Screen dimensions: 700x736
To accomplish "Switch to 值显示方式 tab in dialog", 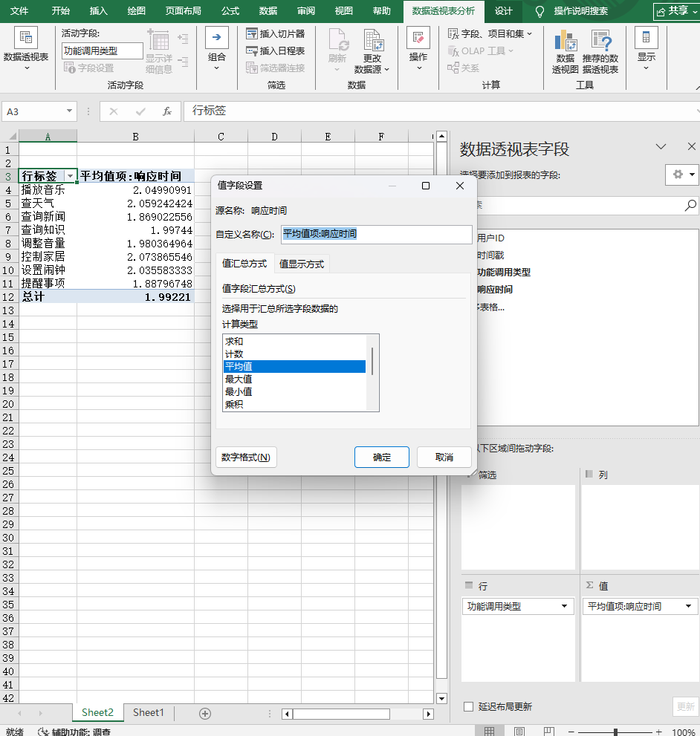I will (302, 264).
